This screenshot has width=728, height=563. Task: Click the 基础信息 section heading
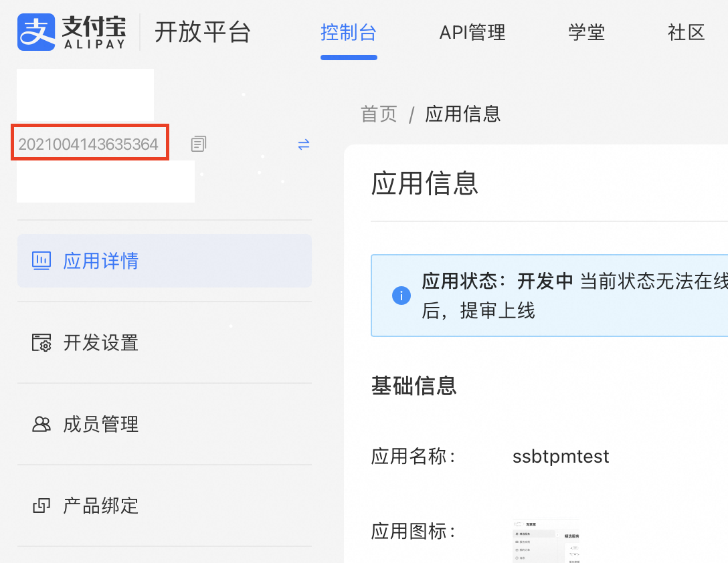tap(414, 386)
